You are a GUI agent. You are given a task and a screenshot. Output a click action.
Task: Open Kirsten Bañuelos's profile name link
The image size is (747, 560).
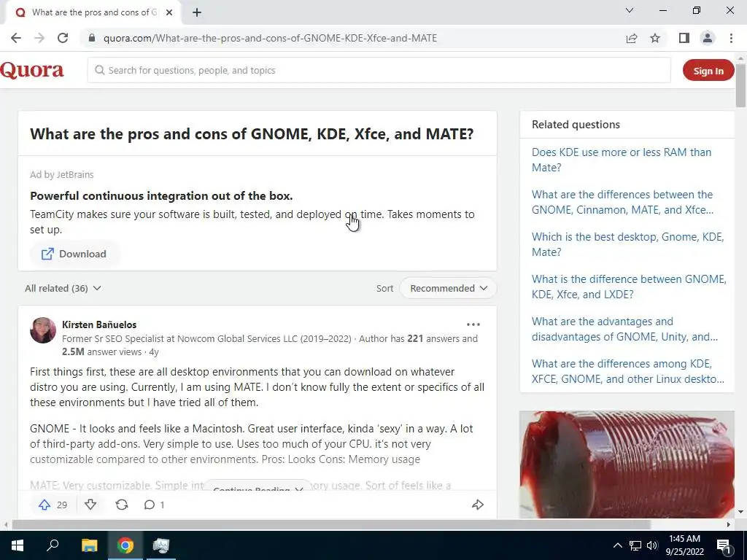[99, 324]
